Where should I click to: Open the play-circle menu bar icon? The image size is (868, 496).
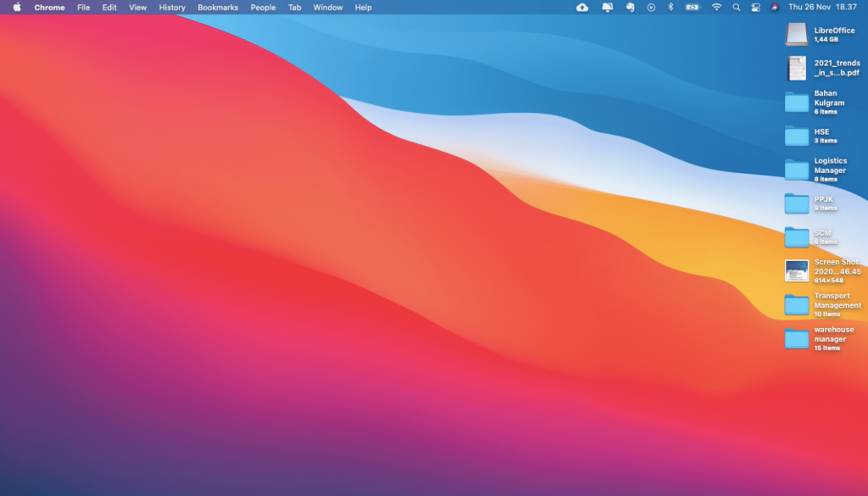click(x=650, y=7)
